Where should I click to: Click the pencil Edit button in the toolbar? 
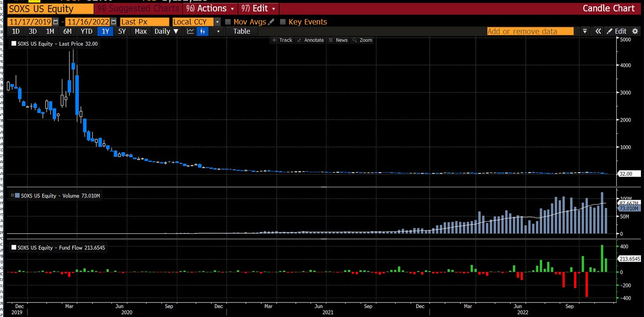[617, 31]
